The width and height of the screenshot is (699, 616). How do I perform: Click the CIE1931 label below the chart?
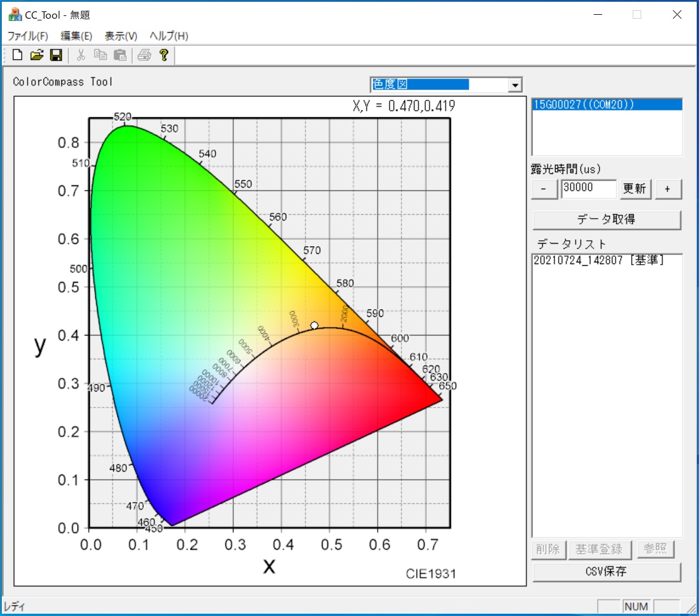coord(431,573)
